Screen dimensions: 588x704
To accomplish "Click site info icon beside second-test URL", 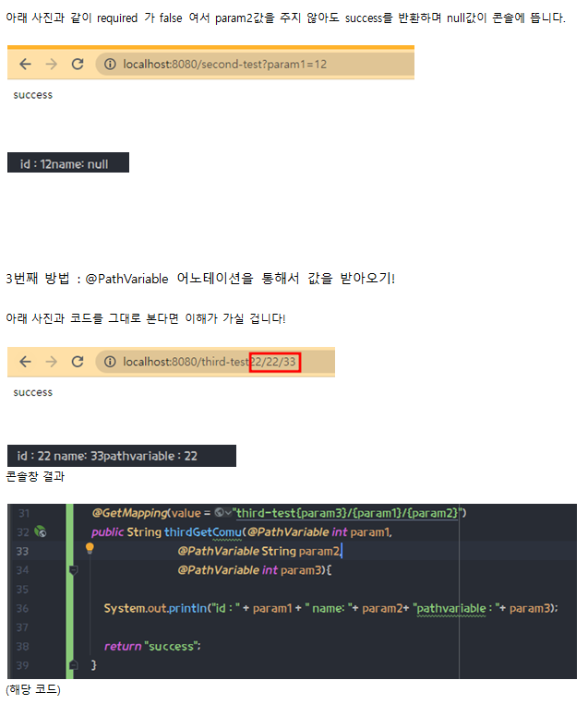I will [x=110, y=65].
